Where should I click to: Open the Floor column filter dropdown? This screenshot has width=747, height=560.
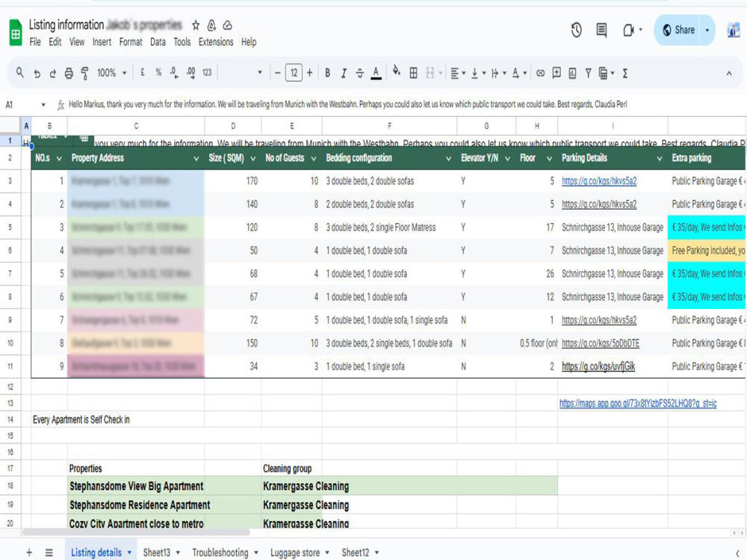(549, 158)
